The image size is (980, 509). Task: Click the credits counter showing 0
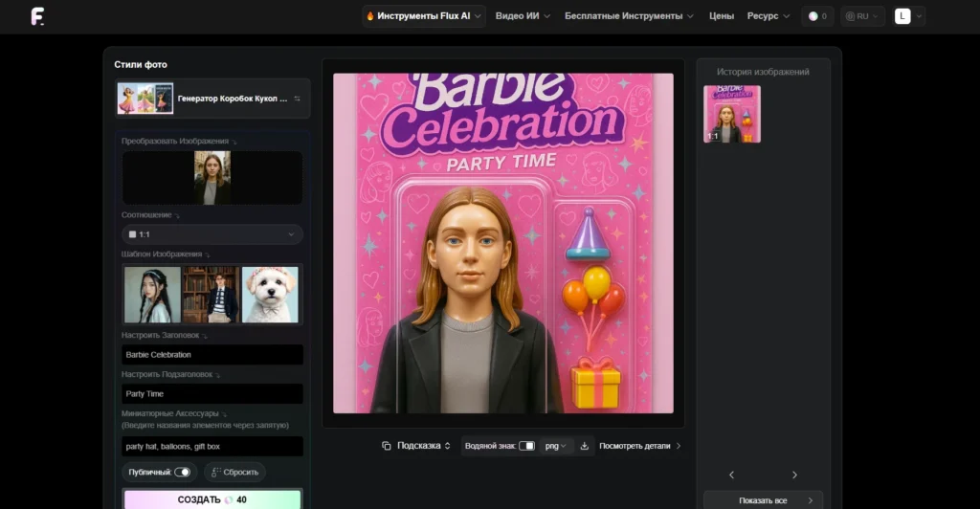coord(817,16)
